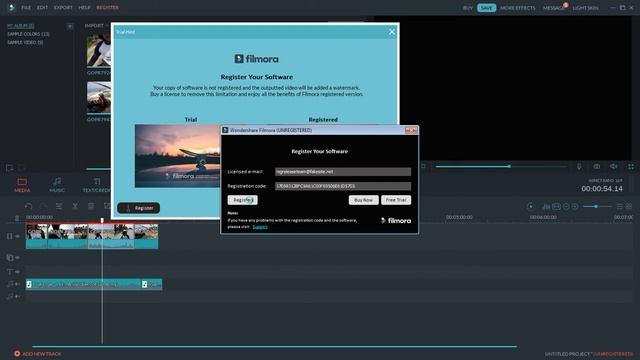
Task: Click the first music track note icon
Action: click(9, 284)
